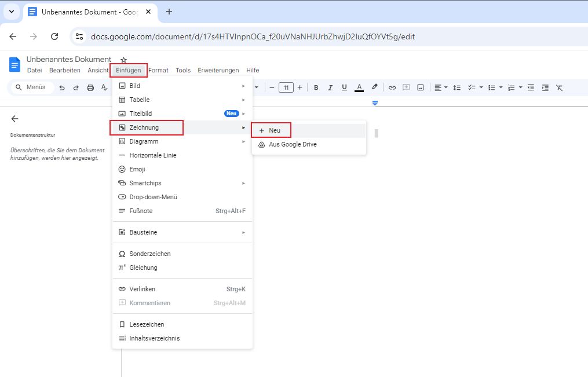Open the text alignment dropdown
The width and height of the screenshot is (588, 377).
point(440,87)
